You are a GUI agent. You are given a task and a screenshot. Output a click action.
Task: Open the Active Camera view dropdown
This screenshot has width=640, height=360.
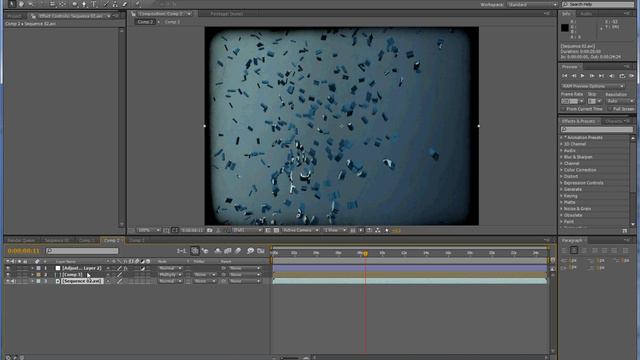tap(300, 230)
